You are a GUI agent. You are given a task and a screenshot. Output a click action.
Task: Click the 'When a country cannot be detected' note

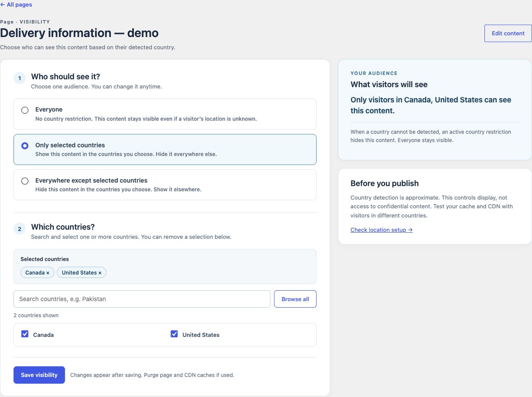click(x=431, y=136)
